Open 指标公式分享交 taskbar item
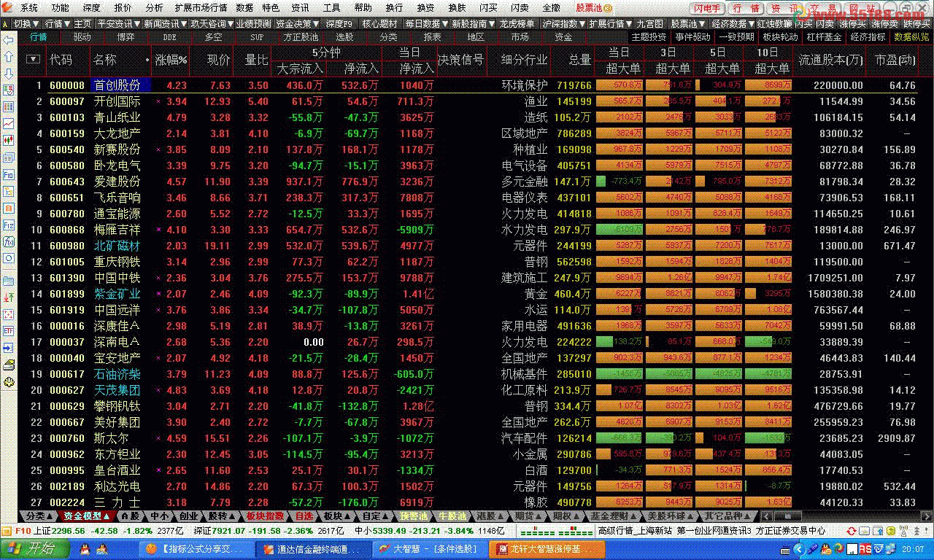 [x=196, y=549]
